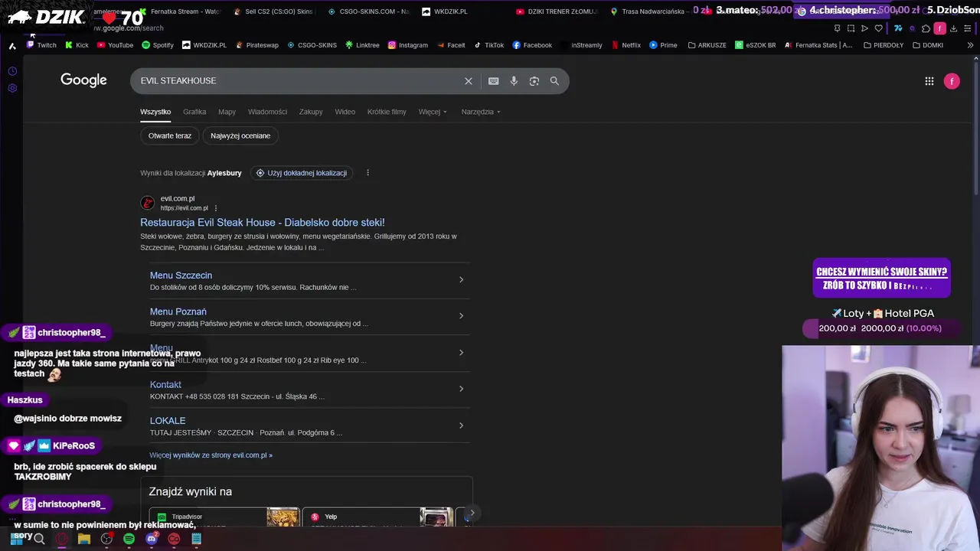Open the DOMKI bookmarks folder
Screen dimensions: 980x551
(927, 45)
